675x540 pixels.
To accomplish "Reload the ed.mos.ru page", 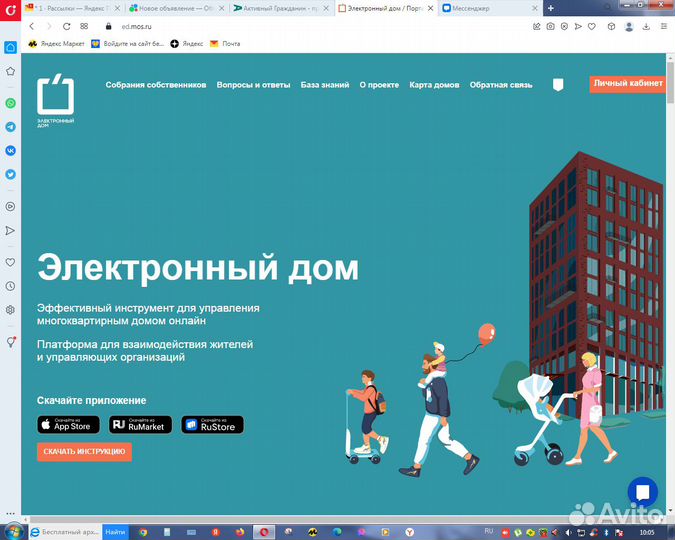I will (66, 26).
